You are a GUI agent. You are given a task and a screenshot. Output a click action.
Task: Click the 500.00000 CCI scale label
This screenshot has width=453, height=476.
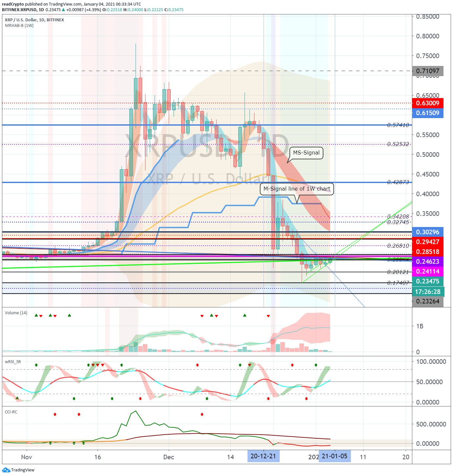431,424
